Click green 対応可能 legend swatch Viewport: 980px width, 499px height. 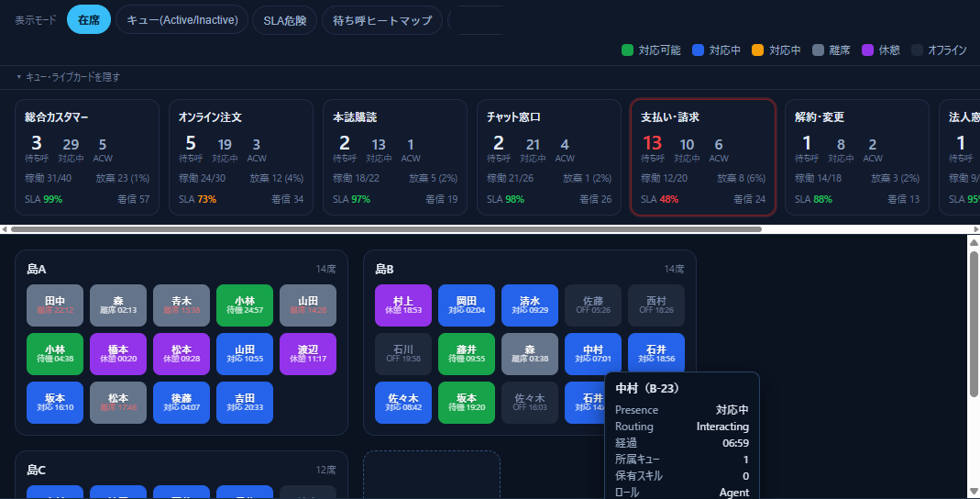click(627, 50)
